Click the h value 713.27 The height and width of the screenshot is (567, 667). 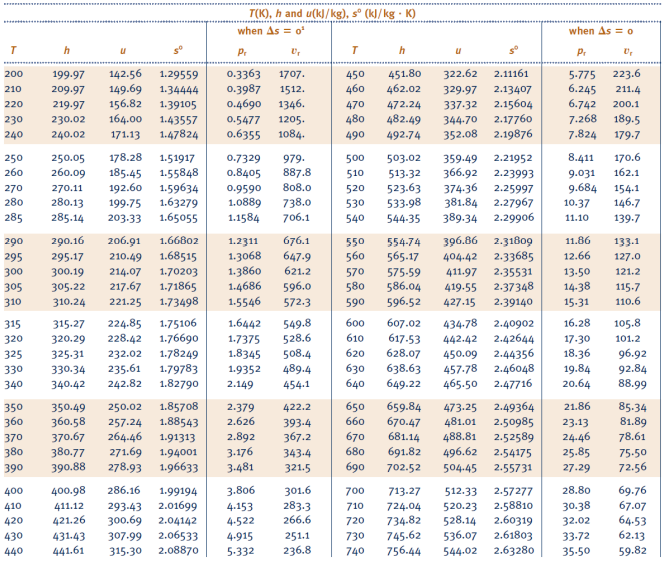[404, 491]
